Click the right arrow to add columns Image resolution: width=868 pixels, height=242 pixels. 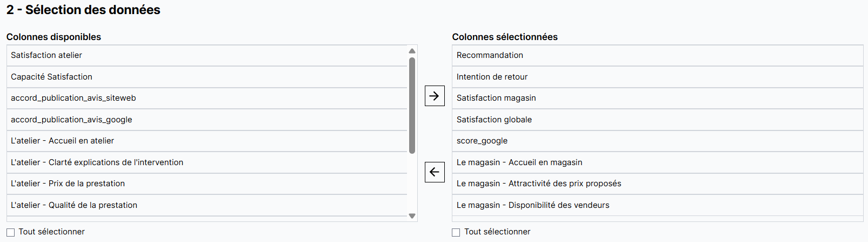tap(435, 96)
